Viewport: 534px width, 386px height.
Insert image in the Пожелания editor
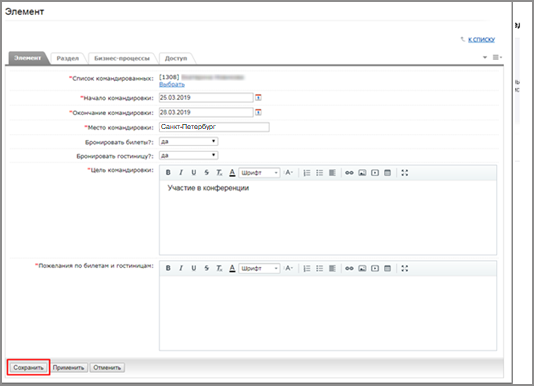[x=362, y=268]
